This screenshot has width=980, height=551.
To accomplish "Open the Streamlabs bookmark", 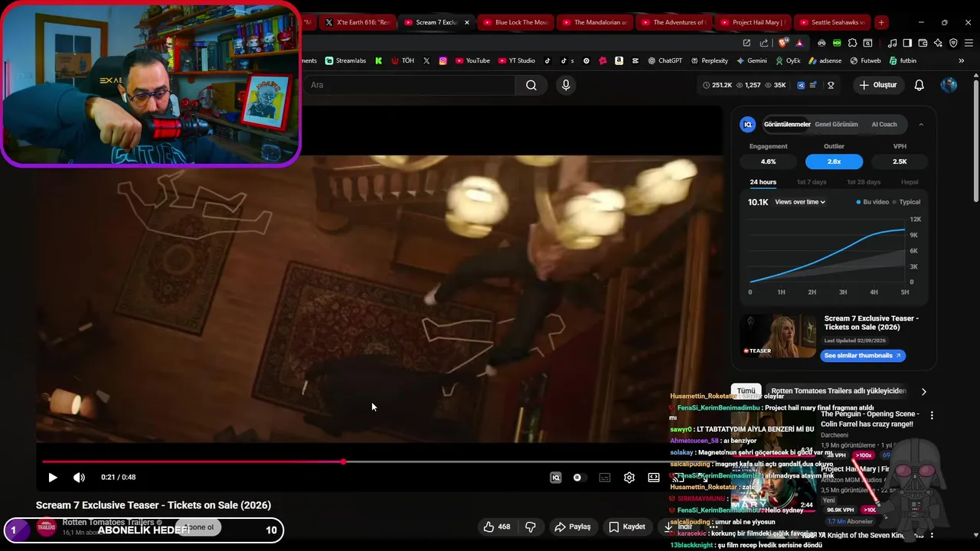I will tap(345, 60).
